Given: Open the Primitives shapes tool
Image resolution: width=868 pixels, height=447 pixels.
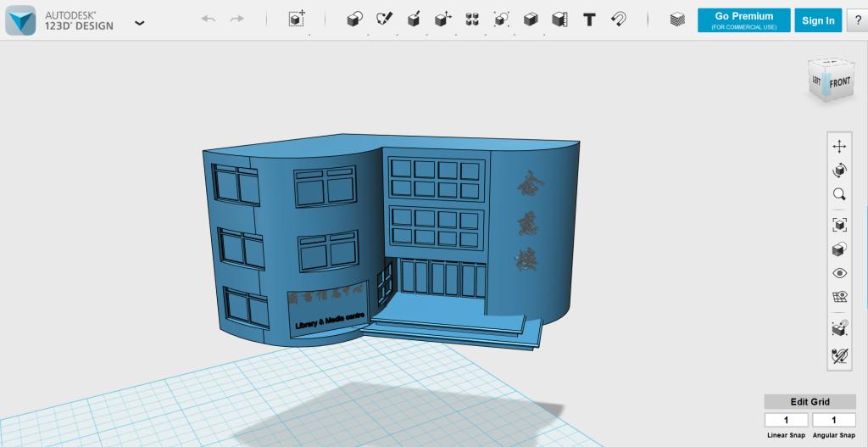Looking at the screenshot, I should coord(355,20).
